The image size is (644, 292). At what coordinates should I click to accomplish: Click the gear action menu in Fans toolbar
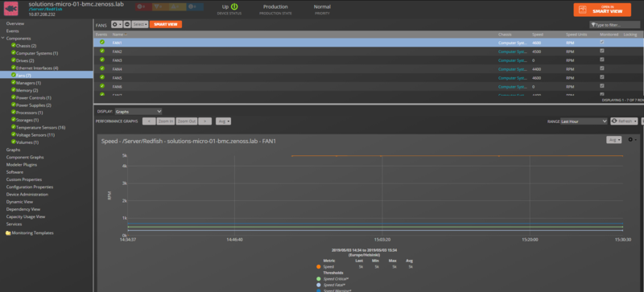coord(117,25)
